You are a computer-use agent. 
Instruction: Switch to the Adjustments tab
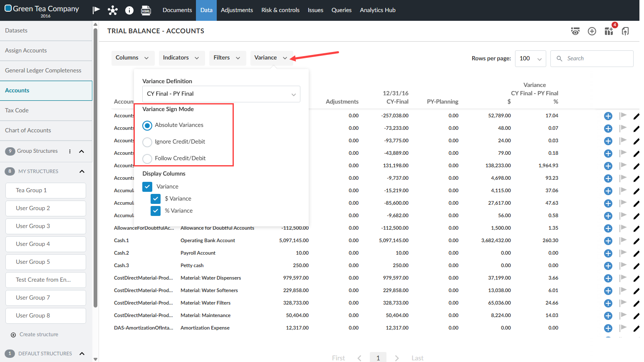point(237,10)
